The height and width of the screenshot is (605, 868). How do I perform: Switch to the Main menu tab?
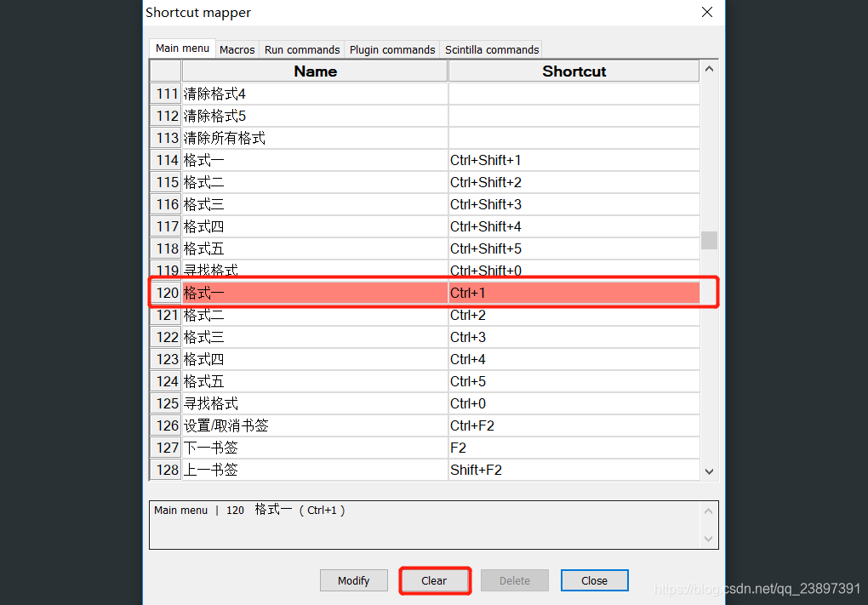pos(182,49)
